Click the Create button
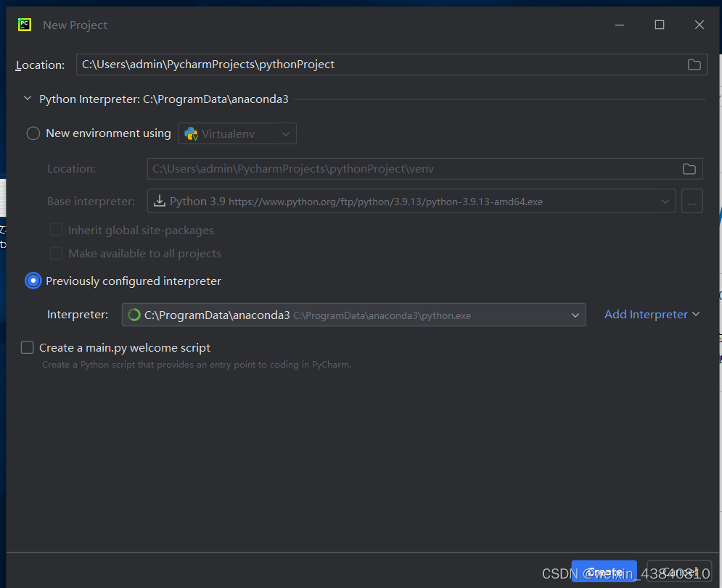The width and height of the screenshot is (722, 588). [604, 571]
